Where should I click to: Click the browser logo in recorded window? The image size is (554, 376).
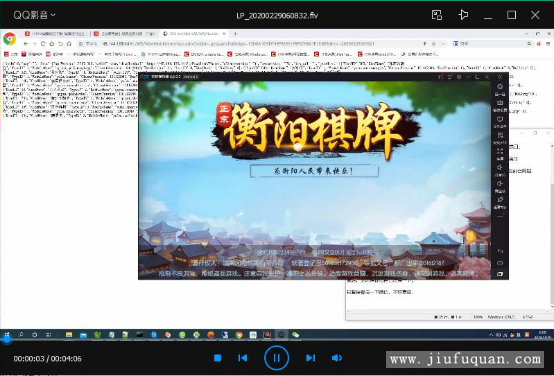tap(10, 39)
